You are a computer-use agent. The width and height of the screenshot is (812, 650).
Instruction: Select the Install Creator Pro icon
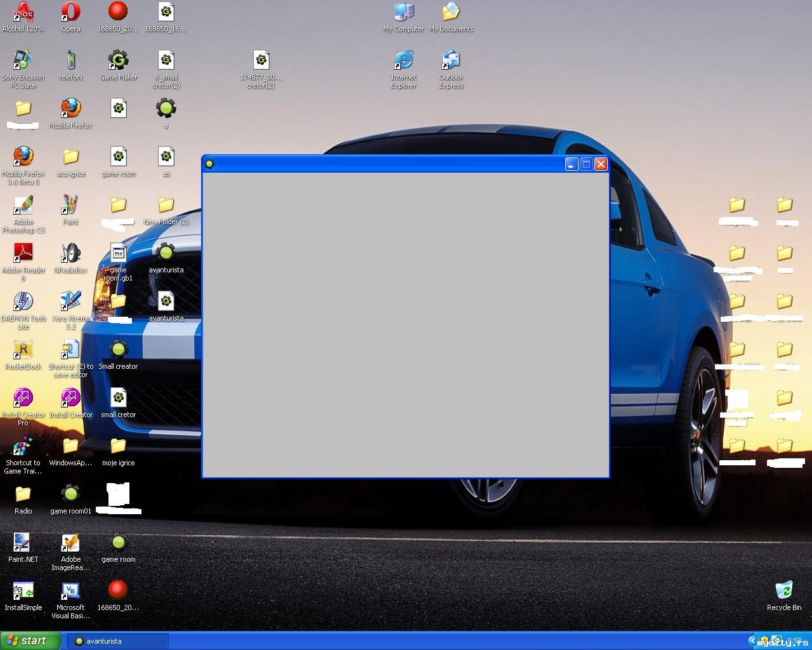[x=23, y=399]
